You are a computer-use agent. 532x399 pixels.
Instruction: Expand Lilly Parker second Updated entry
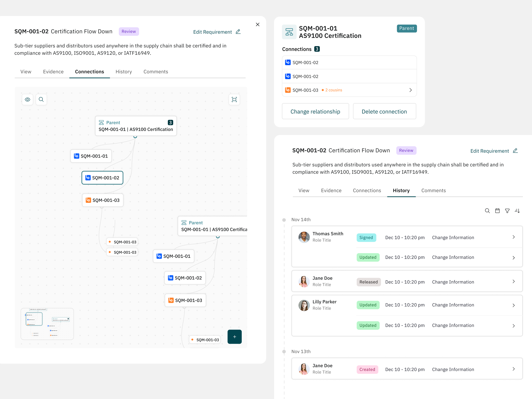(513, 326)
